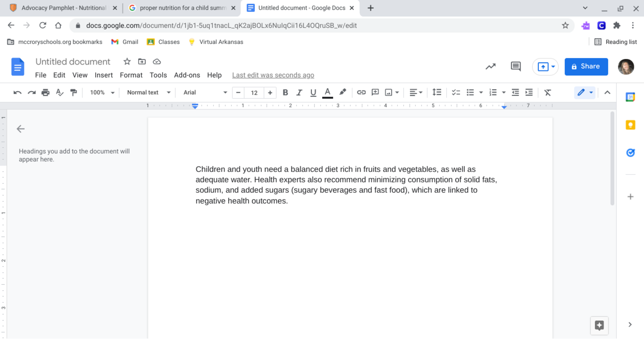The image size is (644, 339).
Task: Open Google Keep from side panel
Action: [630, 125]
